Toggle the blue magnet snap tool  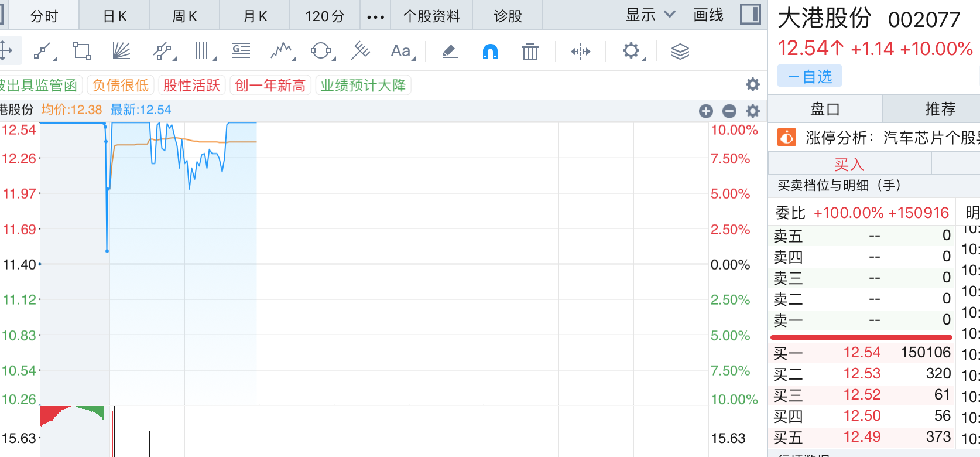[x=490, y=52]
